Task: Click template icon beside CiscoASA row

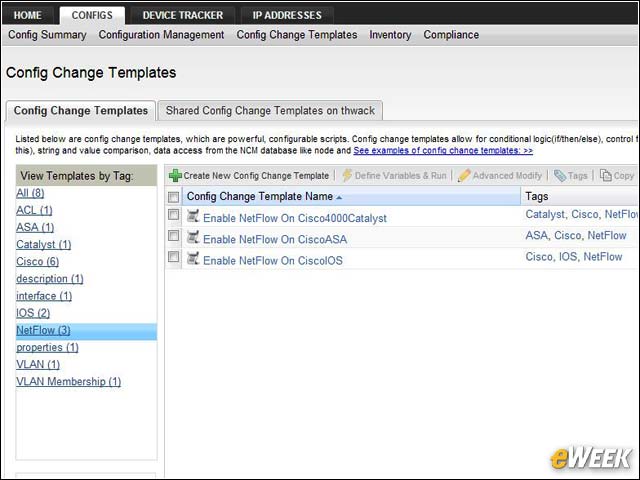Action: (x=193, y=237)
